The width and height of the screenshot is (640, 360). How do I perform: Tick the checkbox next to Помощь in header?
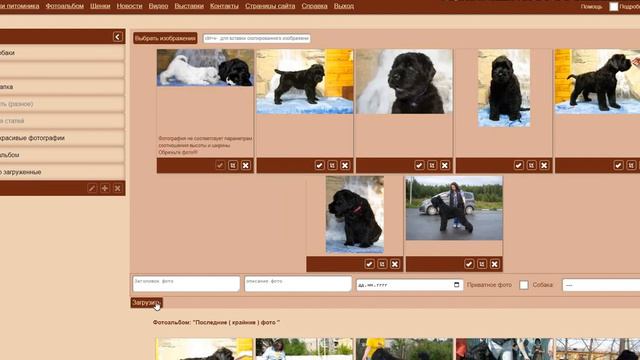(x=613, y=7)
